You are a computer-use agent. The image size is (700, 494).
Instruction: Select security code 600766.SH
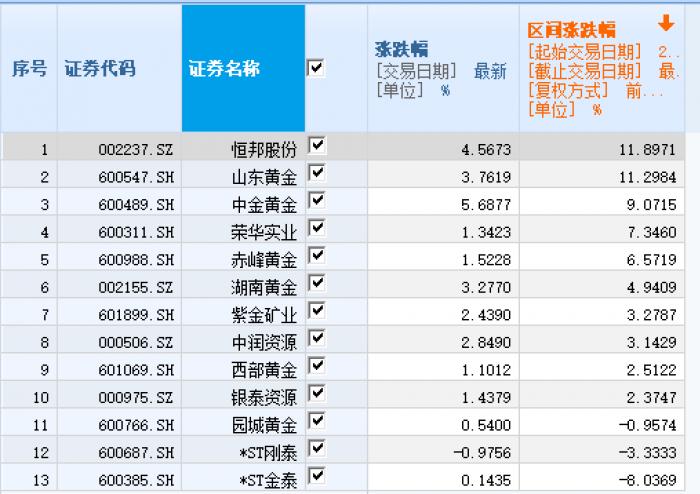click(x=136, y=425)
